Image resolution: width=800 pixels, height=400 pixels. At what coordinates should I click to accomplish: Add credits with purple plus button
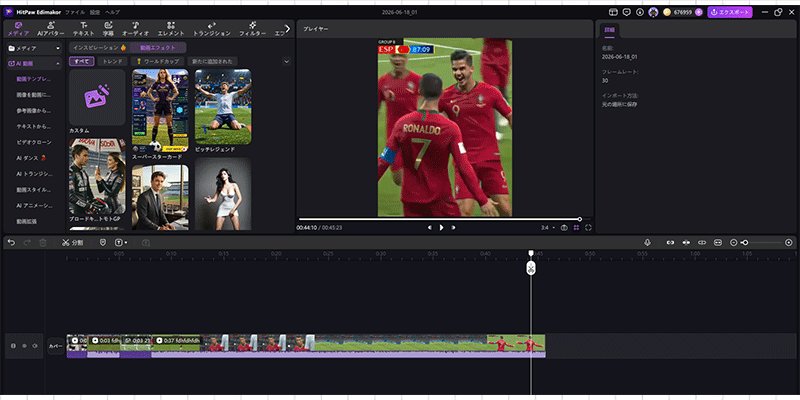698,12
